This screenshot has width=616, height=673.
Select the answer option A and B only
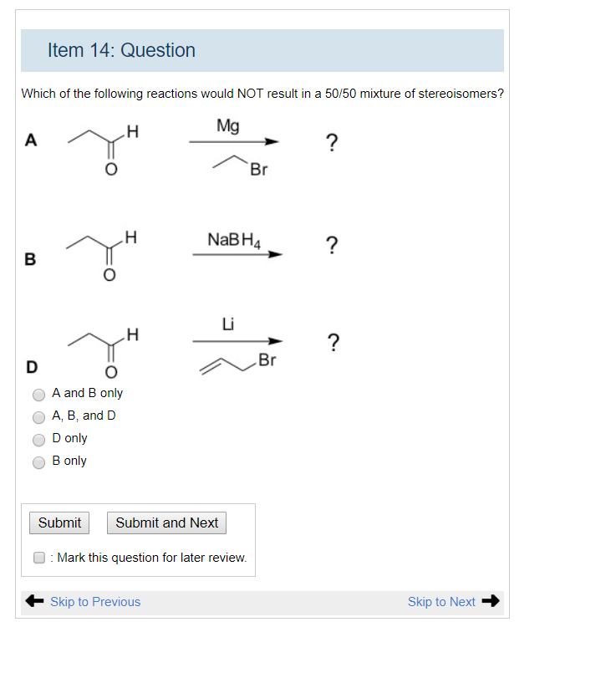click(38, 394)
